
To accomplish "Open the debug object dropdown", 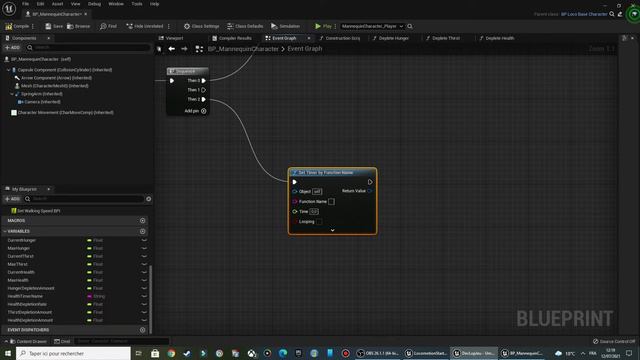I will (372, 26).
